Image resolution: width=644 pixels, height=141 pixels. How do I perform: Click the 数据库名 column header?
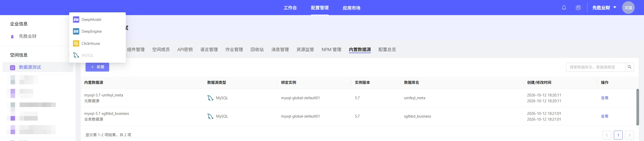(412, 83)
